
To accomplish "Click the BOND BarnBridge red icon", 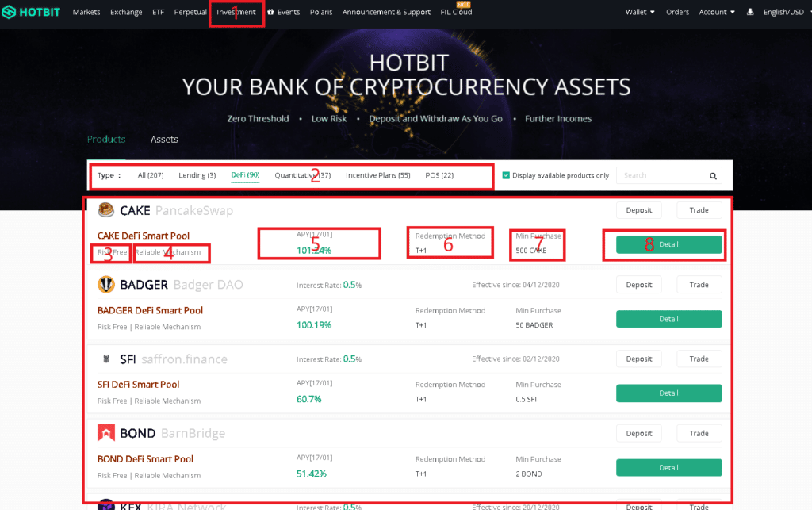I will pos(106,433).
